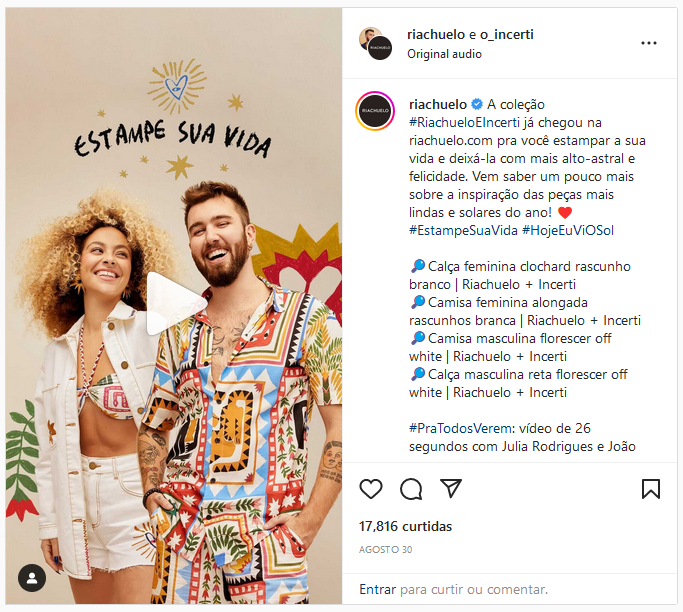
Task: Click the blue verified badge next to riachuelo
Action: click(477, 104)
